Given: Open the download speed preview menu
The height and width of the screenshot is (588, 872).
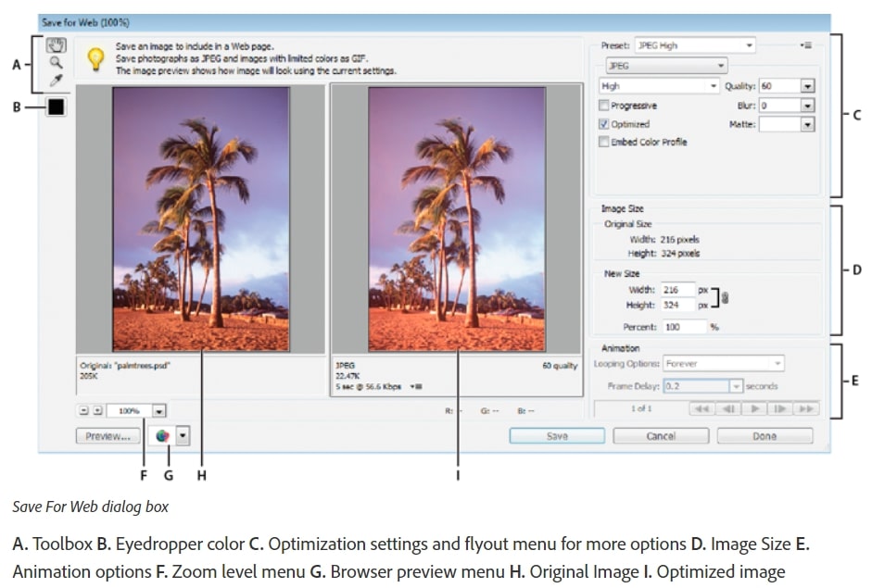Looking at the screenshot, I should [416, 386].
